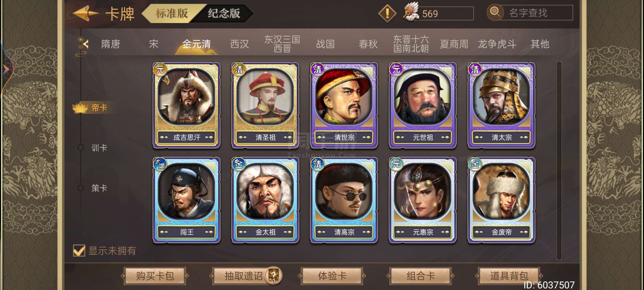Open the 成吉思汗 card

point(186,105)
